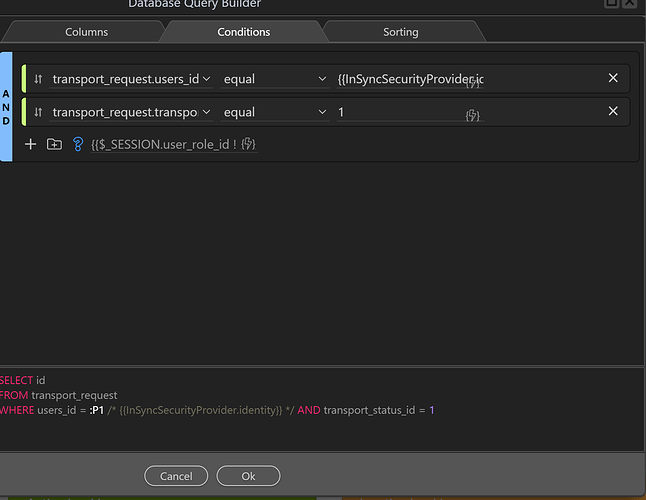
Task: Add a new condition with the plus icon
Action: [x=30, y=144]
